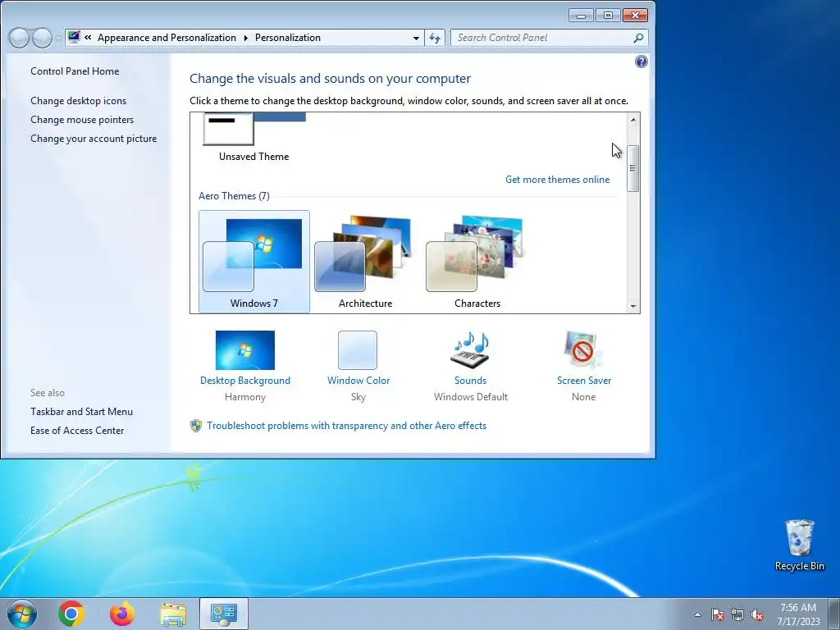Click Troubleshoot problems with transparency link
The height and width of the screenshot is (630, 840).
[347, 426]
